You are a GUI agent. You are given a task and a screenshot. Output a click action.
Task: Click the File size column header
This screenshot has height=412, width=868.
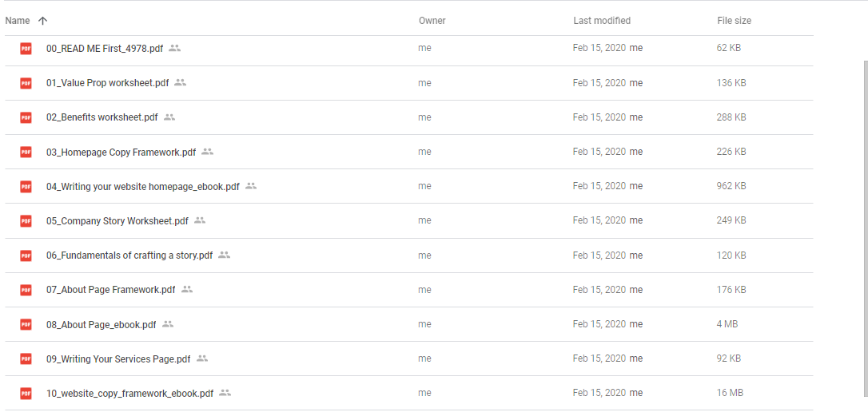(x=734, y=21)
